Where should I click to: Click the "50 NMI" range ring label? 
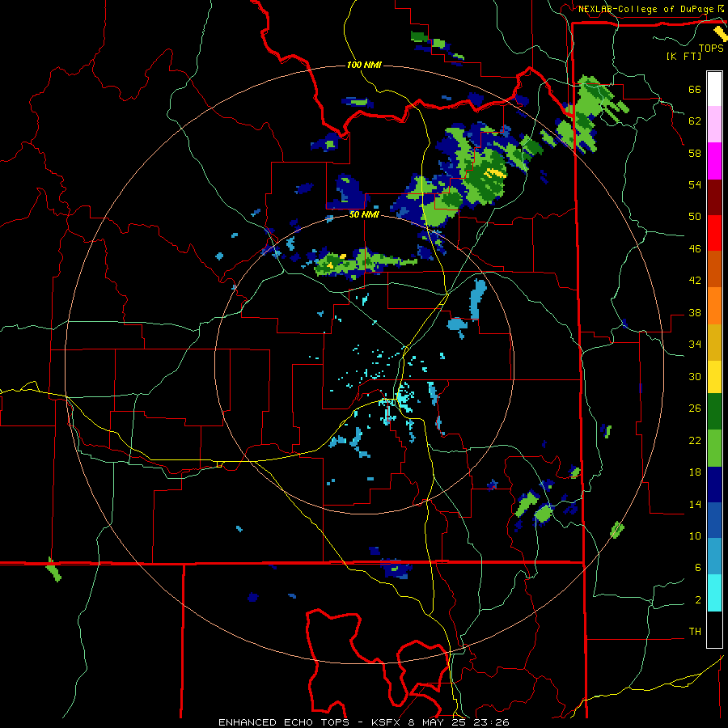pyautogui.click(x=364, y=214)
